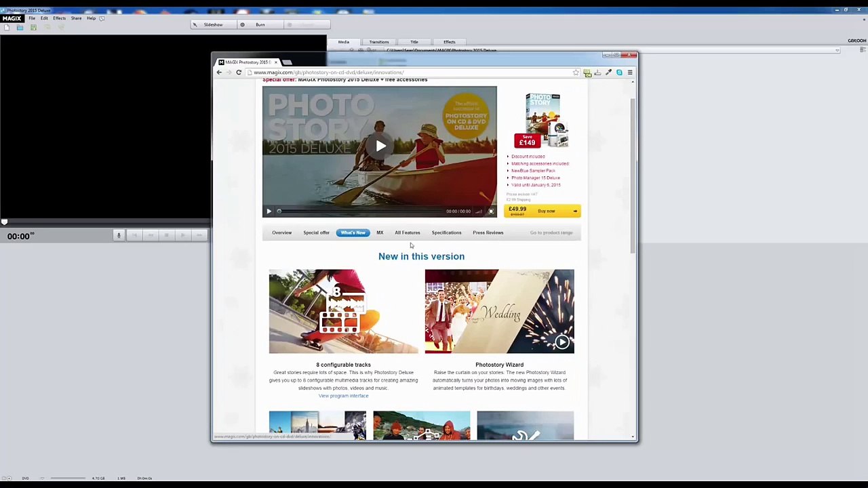Click the video volume indicator
Viewport: 868px width, 488px height.
(x=479, y=211)
